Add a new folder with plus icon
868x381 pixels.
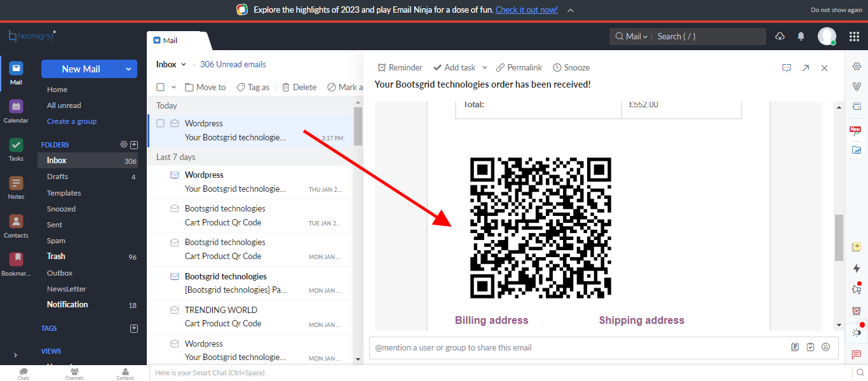(x=134, y=144)
